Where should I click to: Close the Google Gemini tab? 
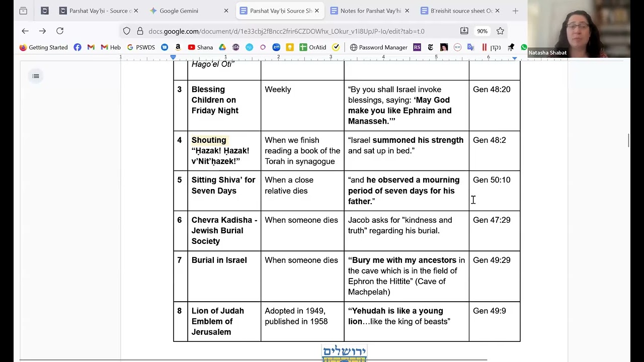click(x=226, y=11)
